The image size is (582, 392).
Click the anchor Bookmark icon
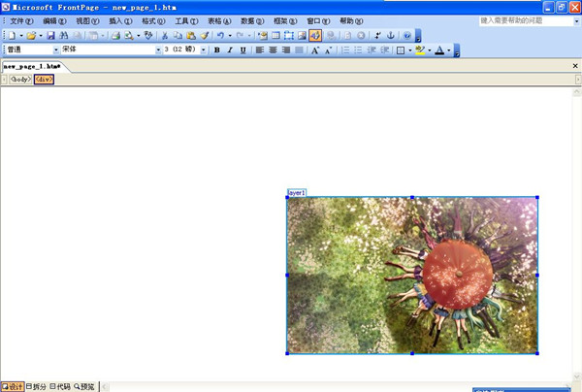click(x=391, y=35)
